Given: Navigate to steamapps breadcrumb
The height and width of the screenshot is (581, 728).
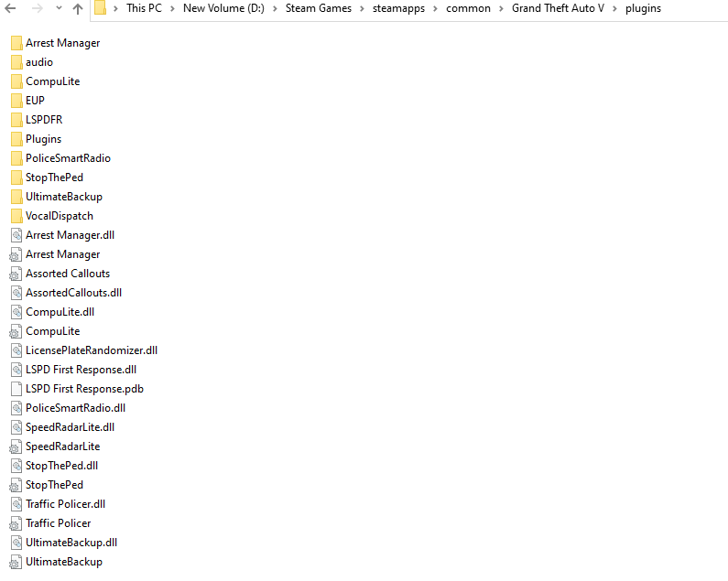Looking at the screenshot, I should (x=398, y=8).
